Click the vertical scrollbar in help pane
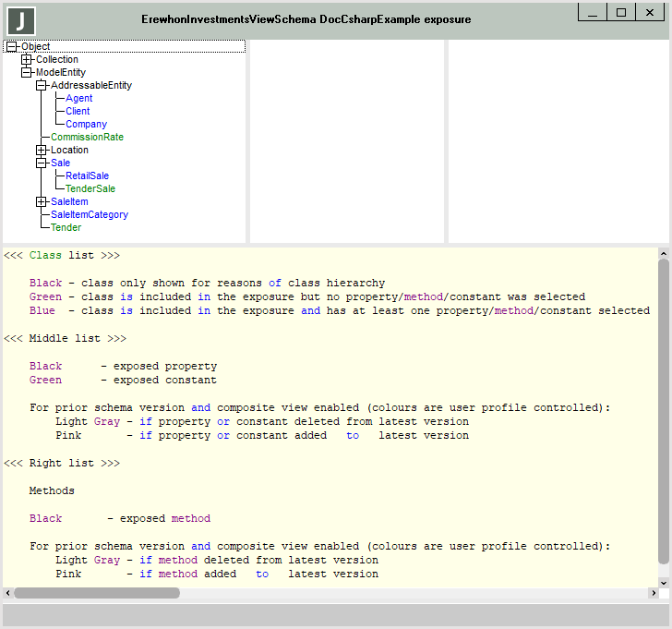 [663, 411]
